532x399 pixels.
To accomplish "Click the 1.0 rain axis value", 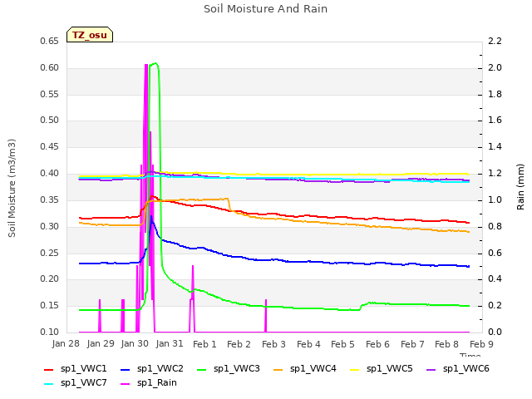I will (495, 199).
